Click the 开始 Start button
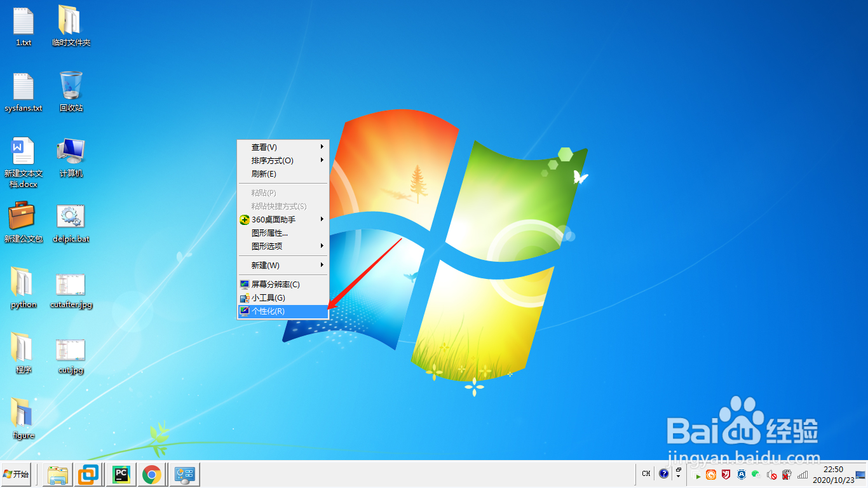Viewport: 868px width, 488px height. [x=16, y=474]
